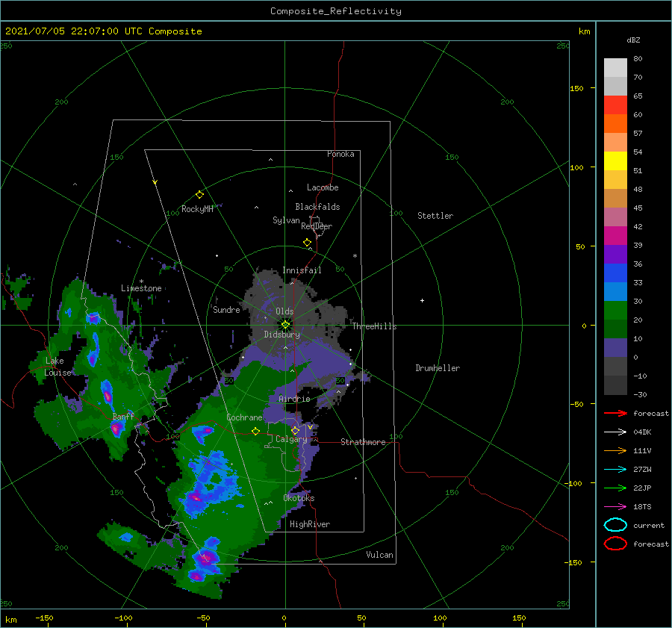Click the Strathmore label
Viewport: 672px width, 628px height.
click(x=363, y=442)
